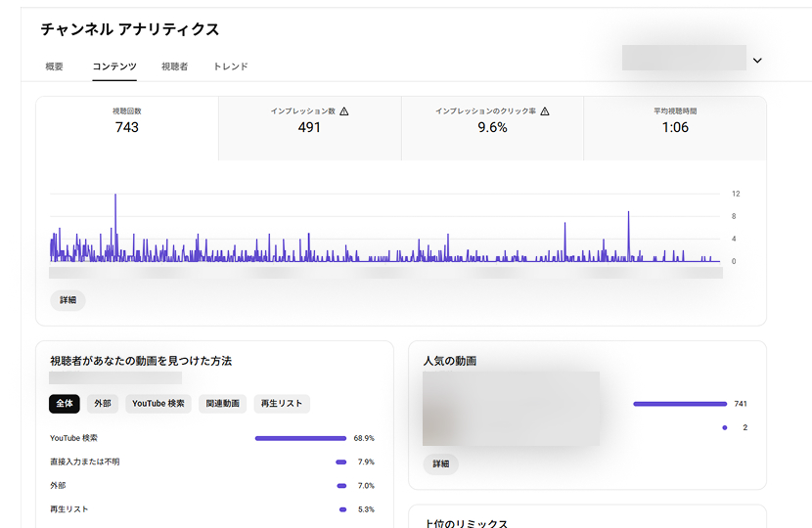Viewport: 812px width, 528px height.
Task: Click the dot for 2 views video
Action: click(725, 427)
